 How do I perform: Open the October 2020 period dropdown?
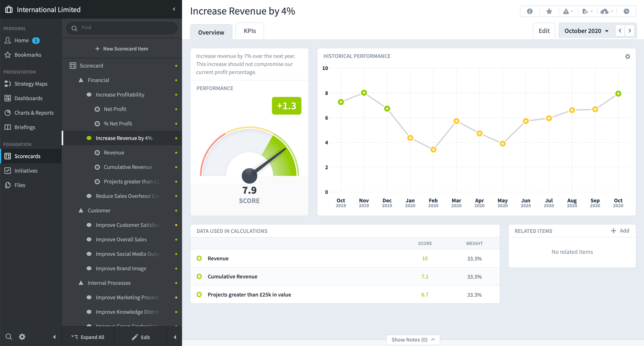pos(586,31)
